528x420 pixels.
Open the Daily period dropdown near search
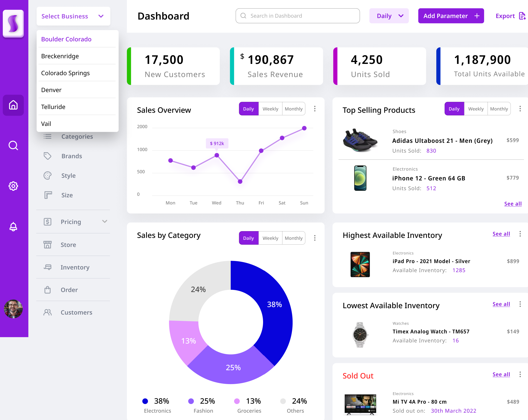389,16
